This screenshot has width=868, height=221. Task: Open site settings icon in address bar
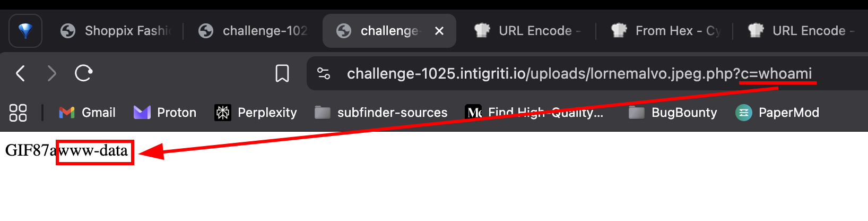[323, 73]
